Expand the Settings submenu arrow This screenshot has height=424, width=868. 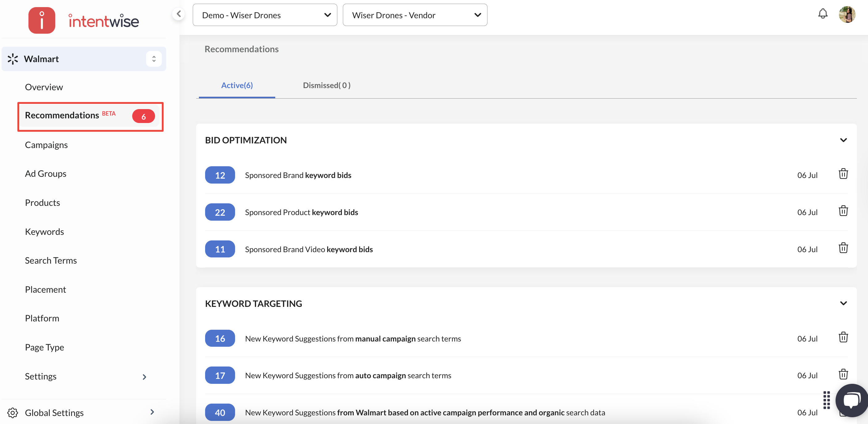(x=144, y=377)
